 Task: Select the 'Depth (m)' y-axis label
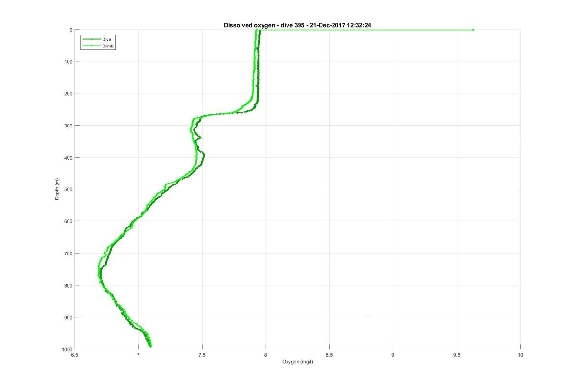tap(57, 189)
